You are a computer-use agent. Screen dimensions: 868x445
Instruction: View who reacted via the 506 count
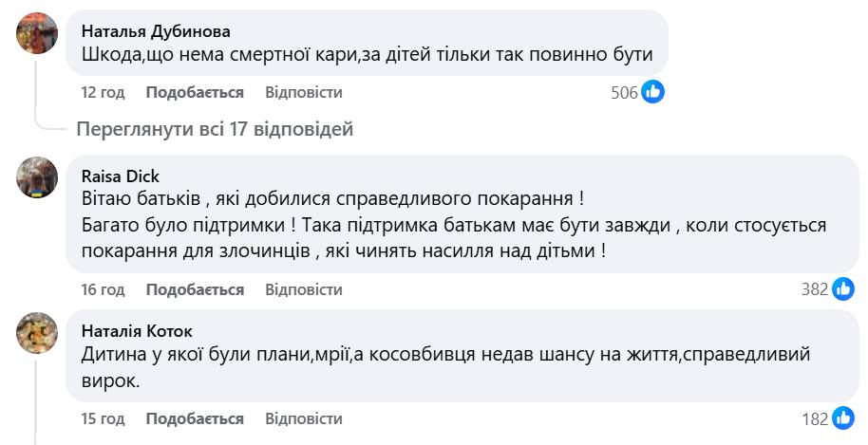tap(623, 92)
